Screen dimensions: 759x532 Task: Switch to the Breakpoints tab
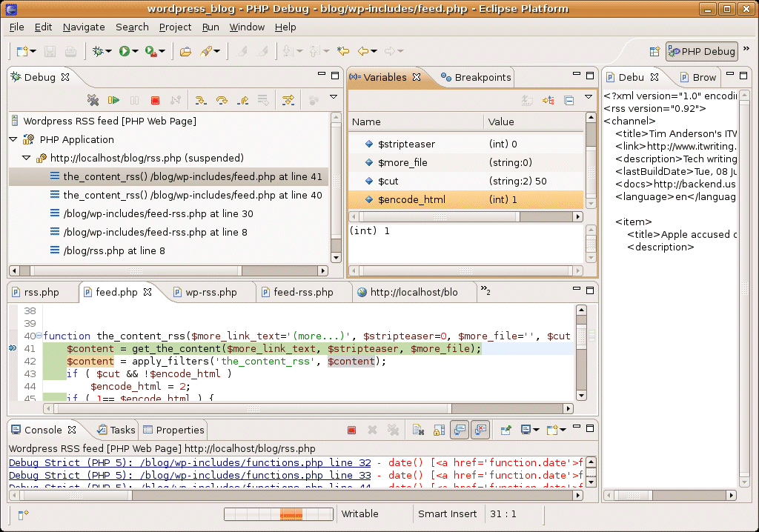coord(476,78)
